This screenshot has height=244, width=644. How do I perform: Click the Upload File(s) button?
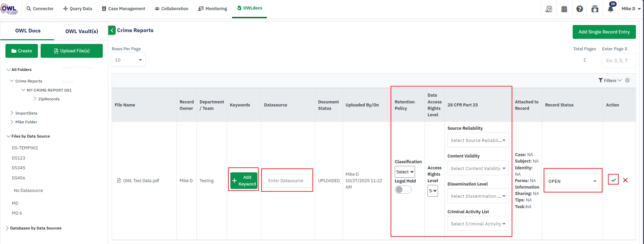pos(72,51)
